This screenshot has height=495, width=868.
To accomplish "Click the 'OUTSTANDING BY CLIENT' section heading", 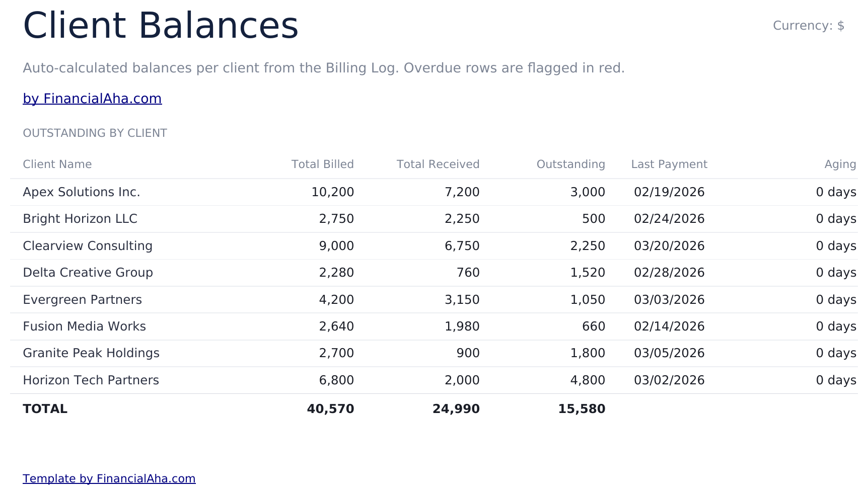I will click(x=95, y=133).
